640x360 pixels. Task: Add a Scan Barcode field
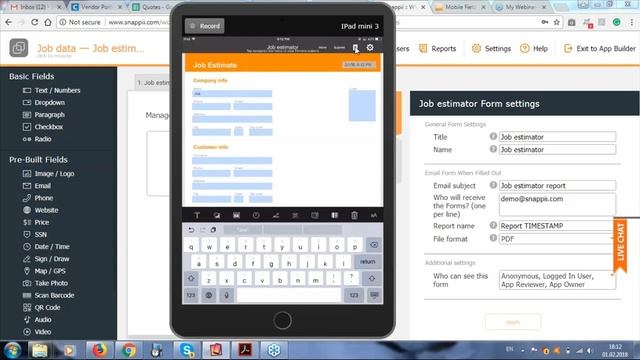tap(49, 295)
